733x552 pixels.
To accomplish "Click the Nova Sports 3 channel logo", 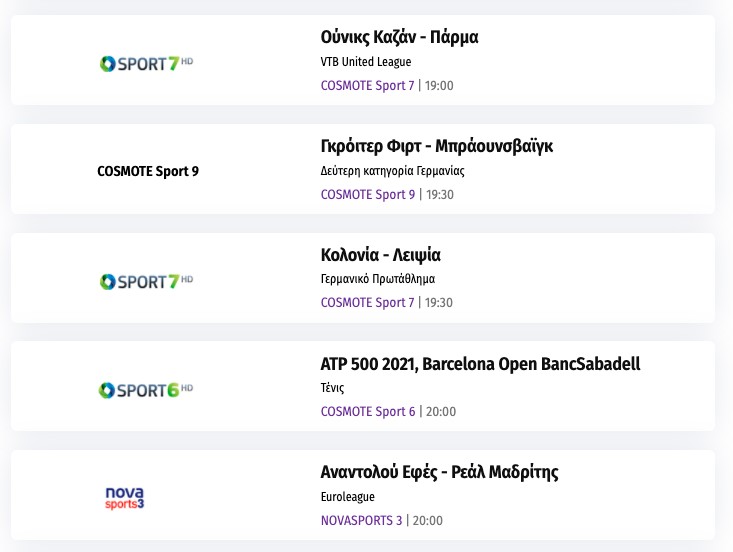I will [125, 497].
